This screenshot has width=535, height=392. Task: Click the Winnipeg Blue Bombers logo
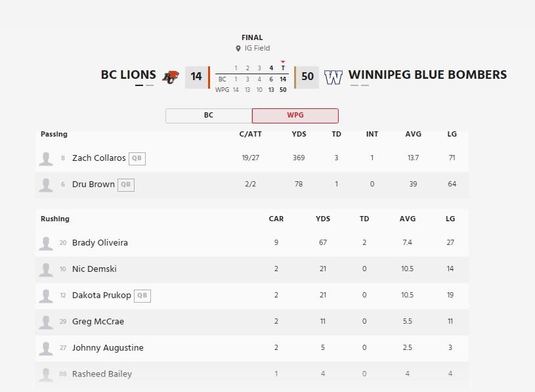click(333, 77)
